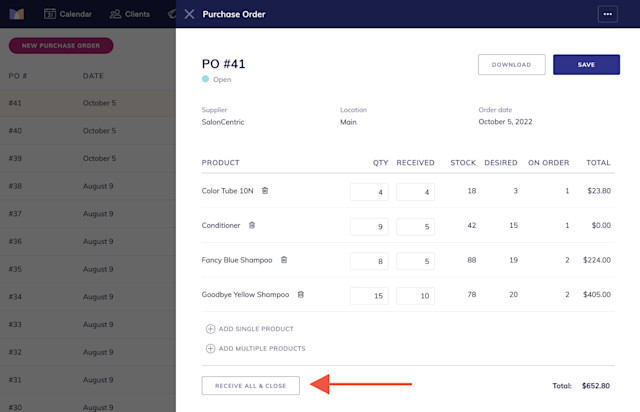Click the plus icon for Add Single Product
The width and height of the screenshot is (640, 412).
(x=210, y=329)
